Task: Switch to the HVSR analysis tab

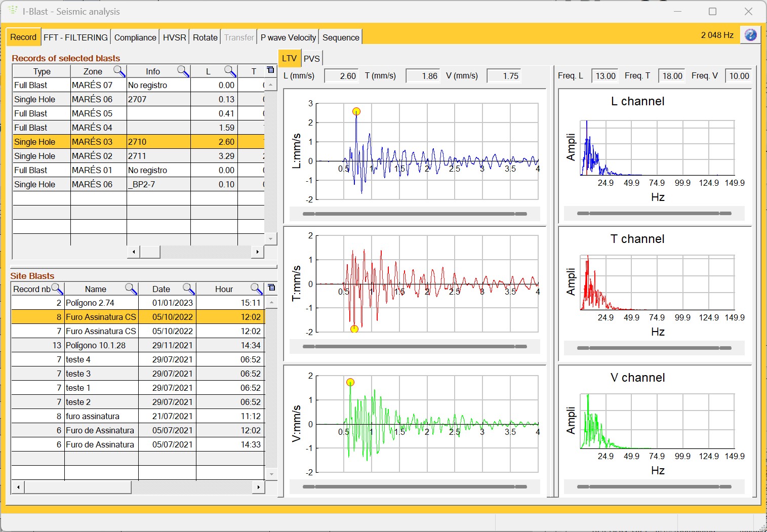Action: point(174,36)
